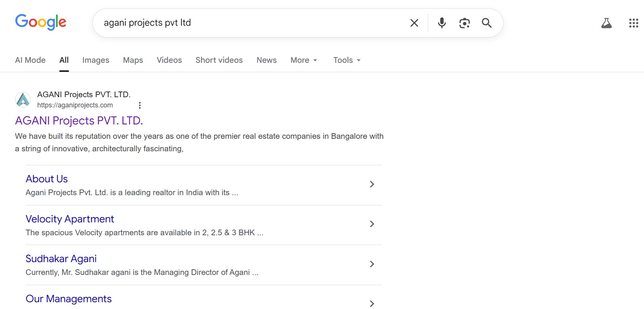Switch to the Images tab
This screenshot has height=309, width=644.
(96, 60)
